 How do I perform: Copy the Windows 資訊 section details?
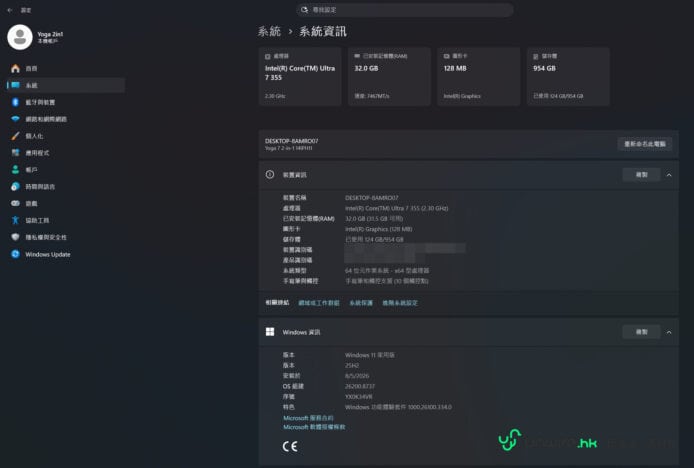(x=641, y=332)
